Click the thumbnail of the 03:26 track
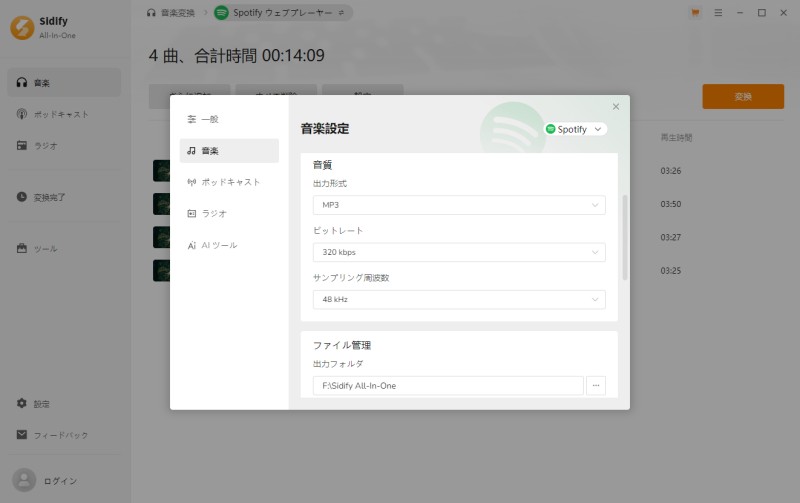The width and height of the screenshot is (800, 503). pyautogui.click(x=161, y=171)
